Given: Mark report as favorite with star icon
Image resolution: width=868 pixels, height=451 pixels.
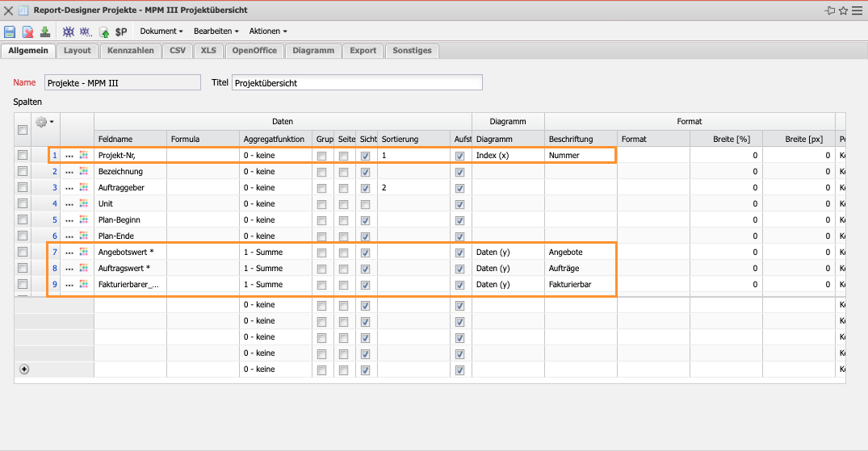Looking at the screenshot, I should click(843, 10).
